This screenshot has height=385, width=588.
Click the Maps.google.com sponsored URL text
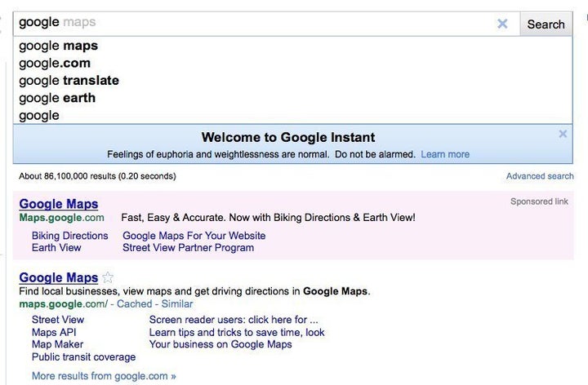point(61,218)
